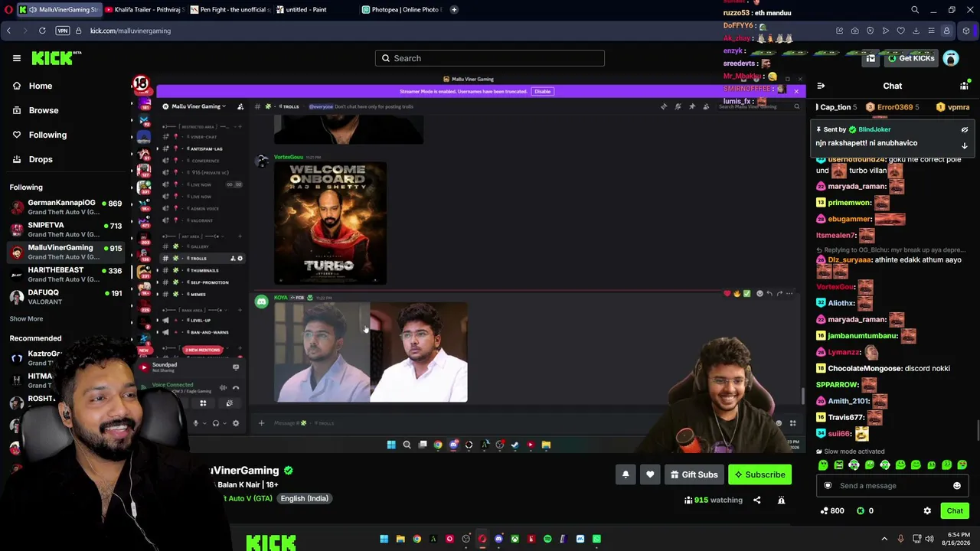Open DAFUQQ followed channel
The height and width of the screenshot is (551, 980).
(x=66, y=296)
